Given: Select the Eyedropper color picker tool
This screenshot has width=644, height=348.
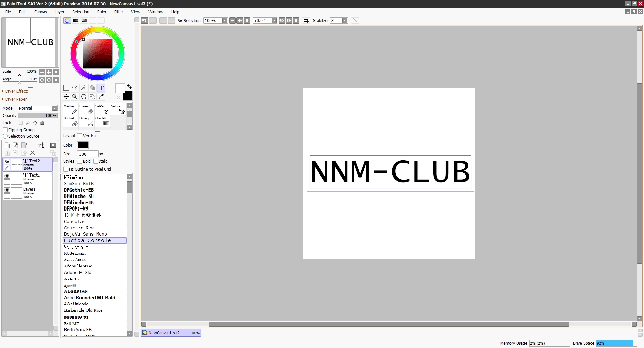Looking at the screenshot, I should click(x=101, y=97).
